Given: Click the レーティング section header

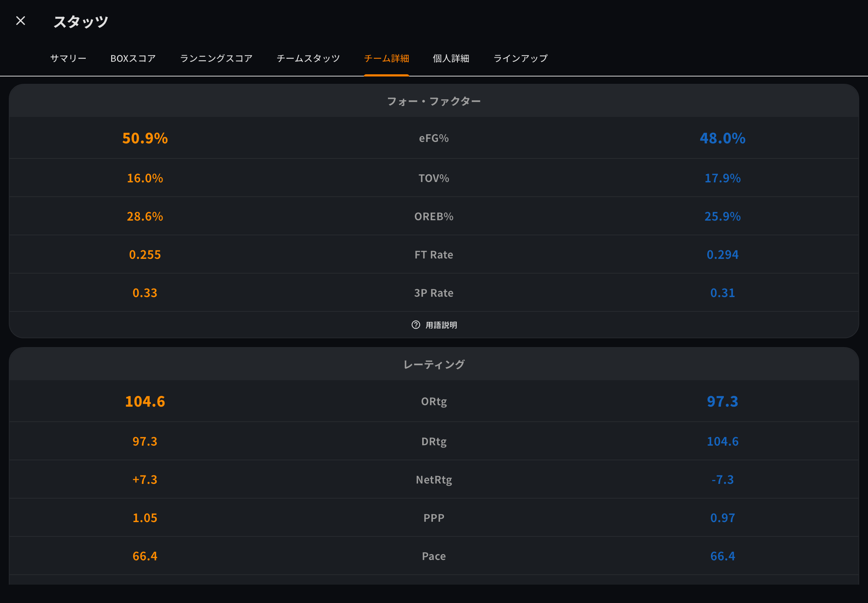Looking at the screenshot, I should [x=434, y=364].
